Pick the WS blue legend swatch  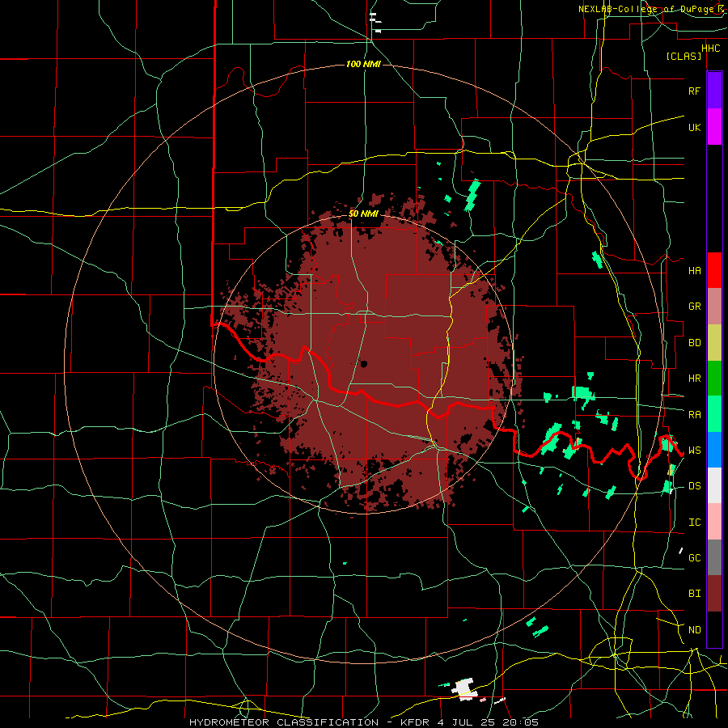(714, 450)
